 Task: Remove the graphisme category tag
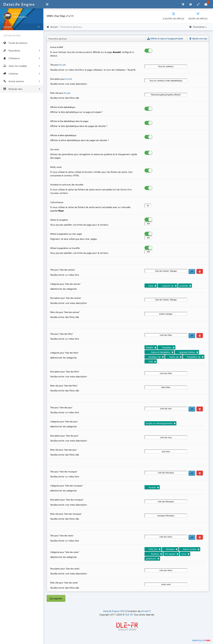pos(158,559)
